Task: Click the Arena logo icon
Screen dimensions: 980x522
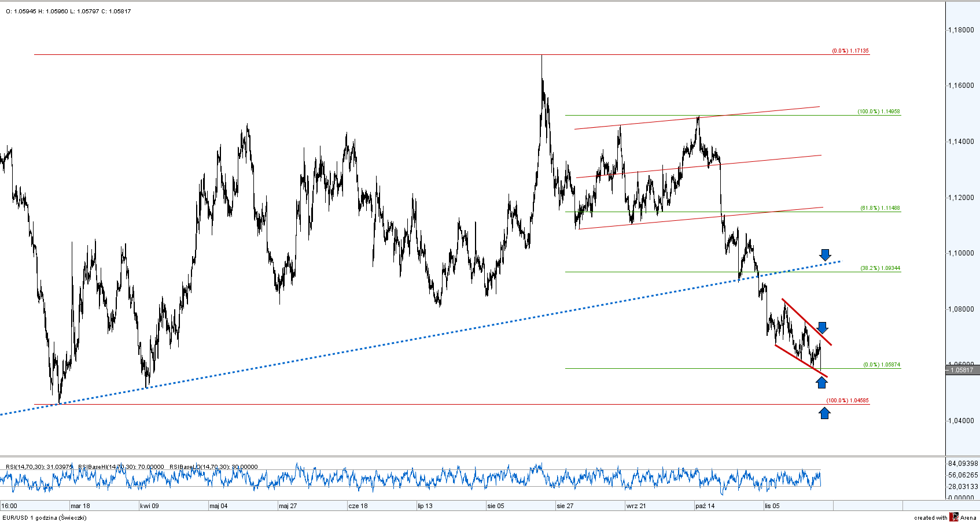Action: click(x=954, y=517)
